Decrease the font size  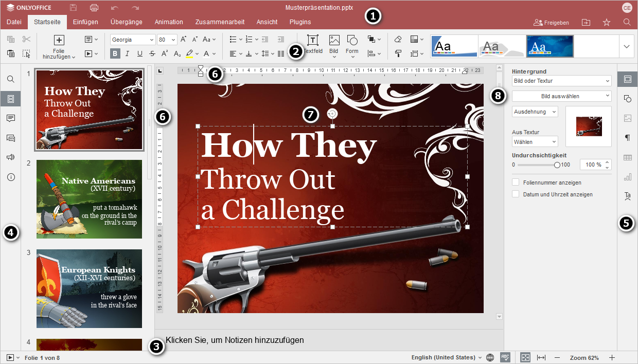(195, 39)
